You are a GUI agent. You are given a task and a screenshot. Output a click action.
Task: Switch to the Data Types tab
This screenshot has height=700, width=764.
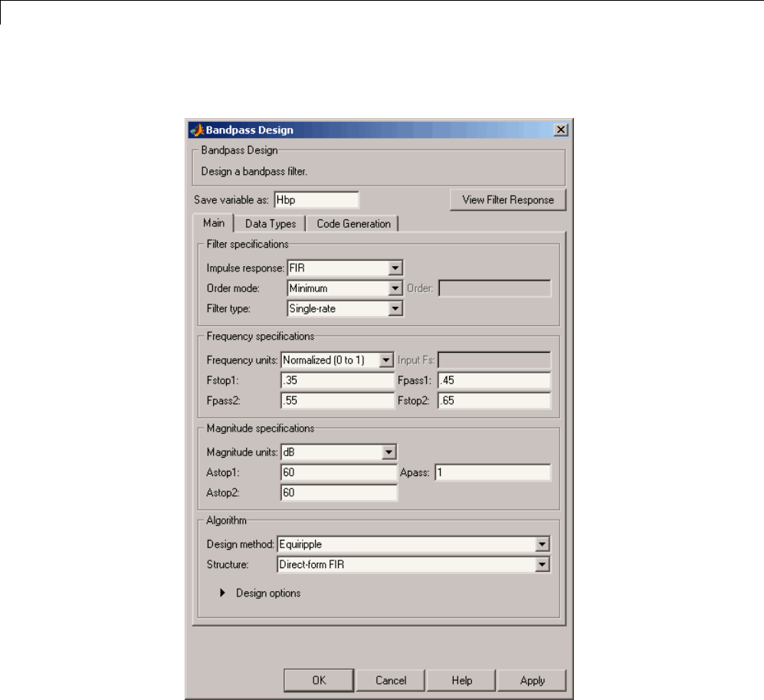[x=271, y=224]
